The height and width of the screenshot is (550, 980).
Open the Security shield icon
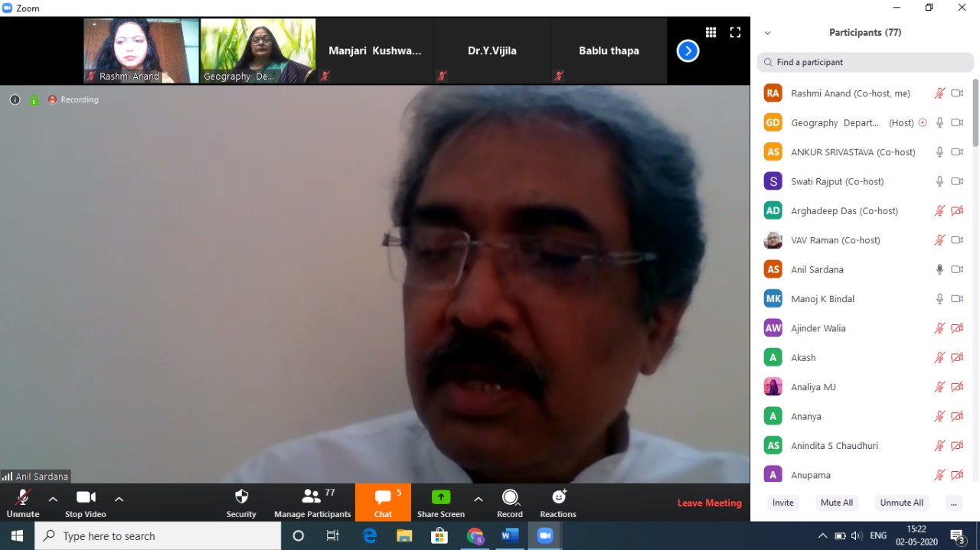[241, 497]
